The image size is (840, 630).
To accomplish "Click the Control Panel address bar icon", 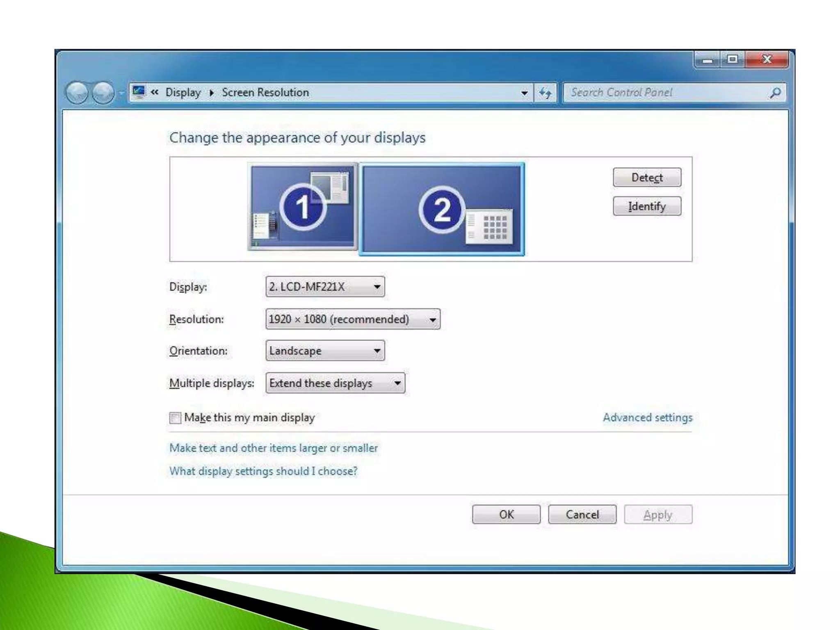I will (x=139, y=92).
